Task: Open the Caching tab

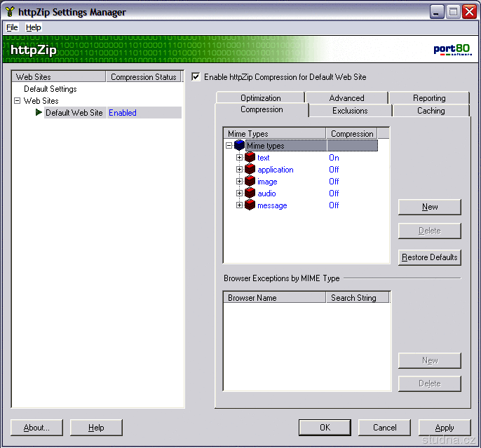Action: (x=431, y=111)
